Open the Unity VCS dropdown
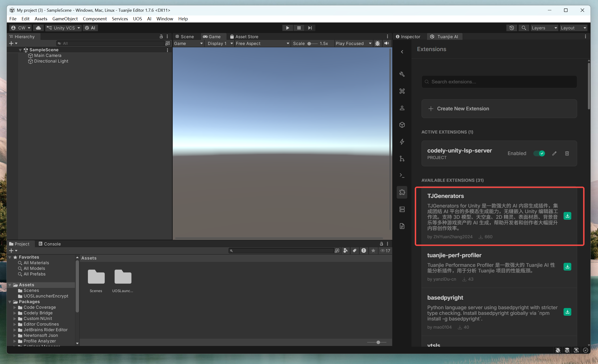This screenshot has width=598, height=364. pos(63,28)
